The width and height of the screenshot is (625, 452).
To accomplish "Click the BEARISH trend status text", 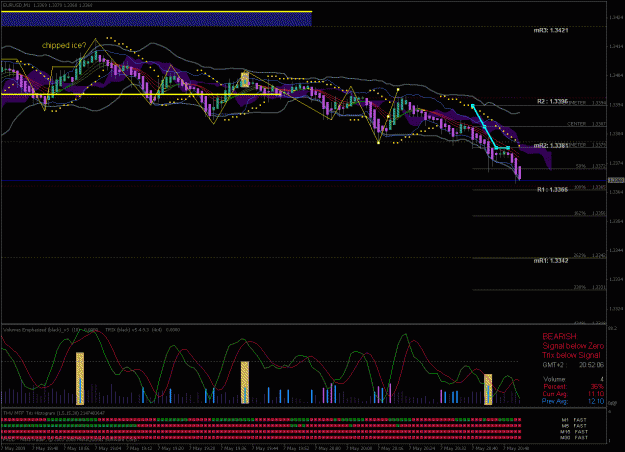I will (x=559, y=336).
